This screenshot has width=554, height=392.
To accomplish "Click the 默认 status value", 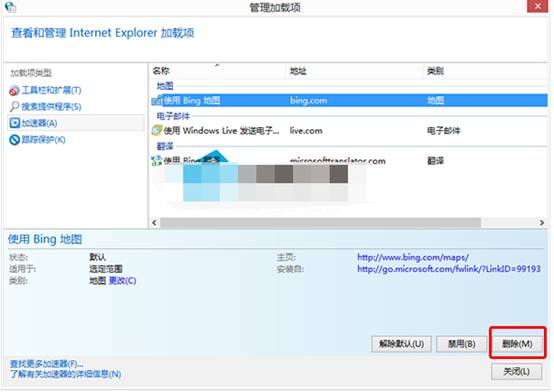I will [x=98, y=257].
